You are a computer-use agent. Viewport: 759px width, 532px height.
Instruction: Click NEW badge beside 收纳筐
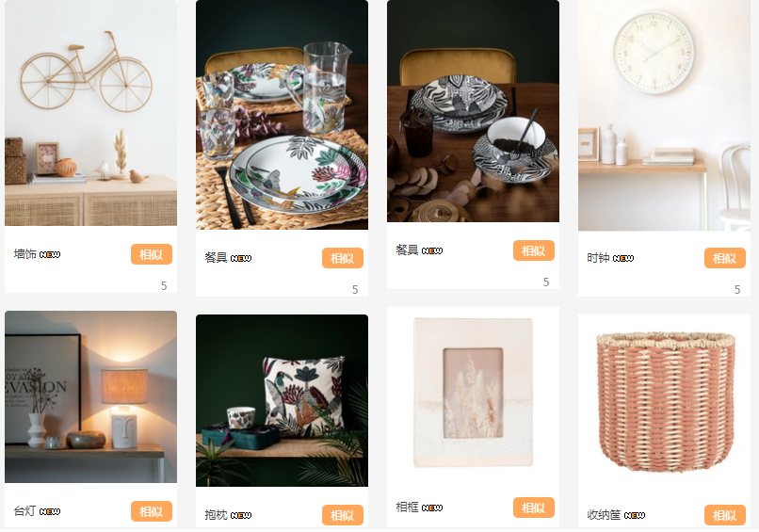[x=634, y=516]
